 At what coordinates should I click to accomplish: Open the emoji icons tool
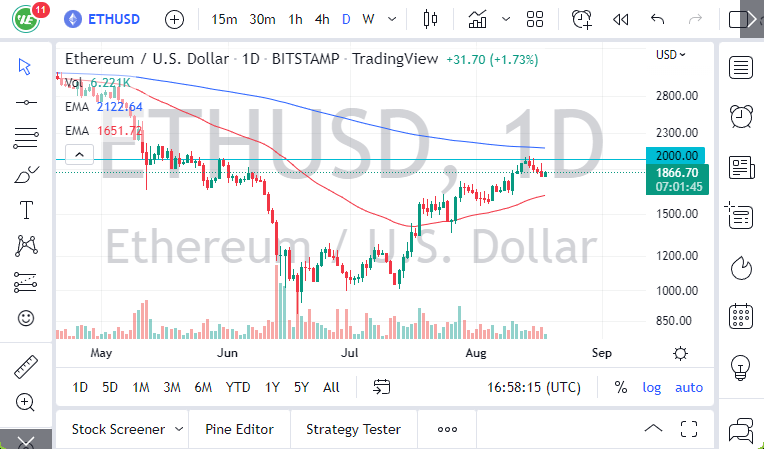click(26, 318)
